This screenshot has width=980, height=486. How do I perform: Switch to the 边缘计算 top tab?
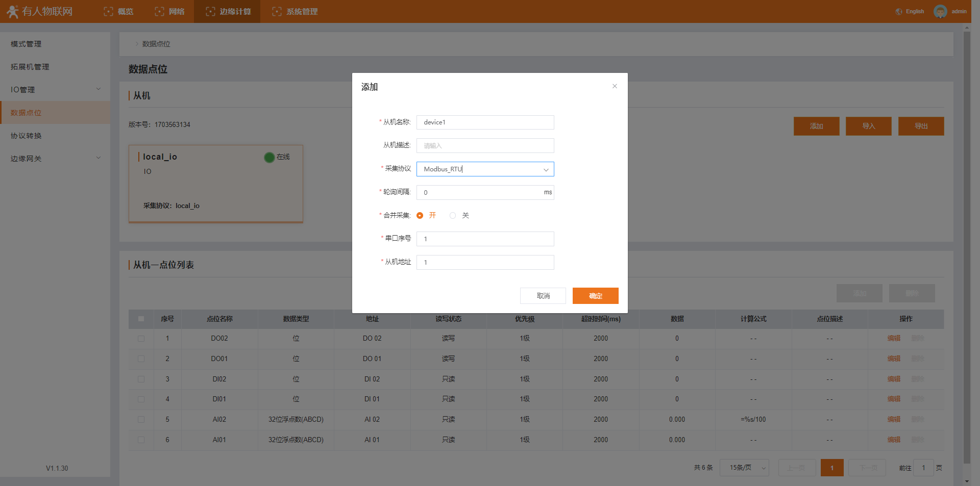click(227, 11)
